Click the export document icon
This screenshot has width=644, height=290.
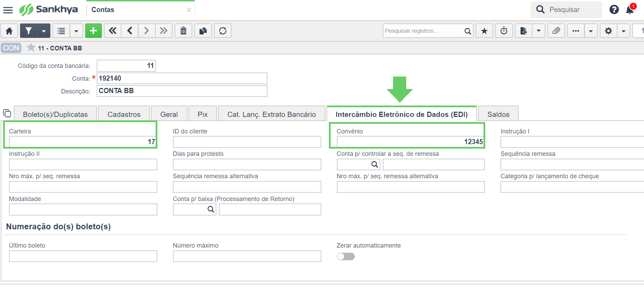click(x=524, y=31)
